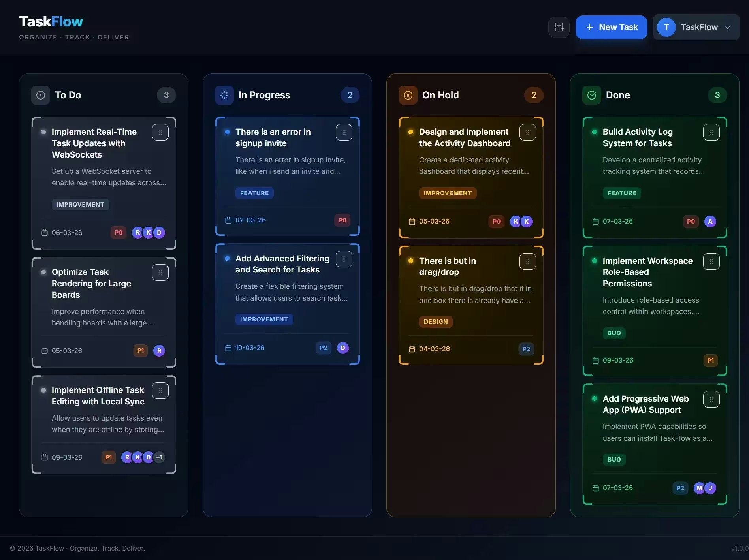Viewport: 749px width, 560px height.
Task: Grab drag handle on Real-Time Task Updates card
Action: tap(160, 132)
